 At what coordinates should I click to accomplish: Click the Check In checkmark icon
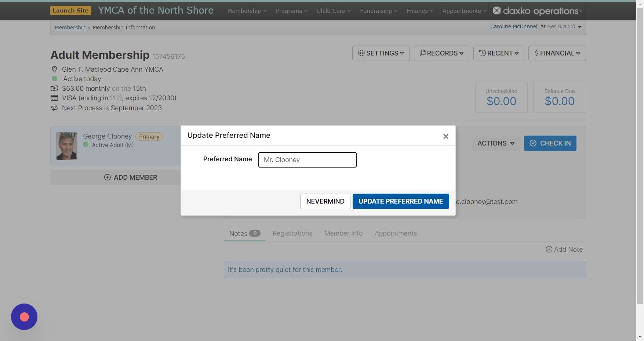pos(533,143)
